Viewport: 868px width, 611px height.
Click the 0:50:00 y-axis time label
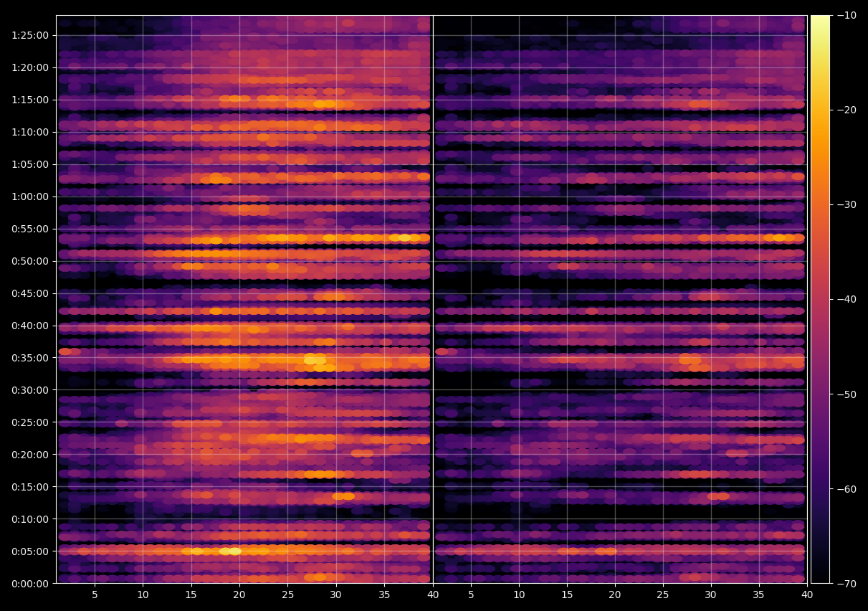click(x=30, y=261)
